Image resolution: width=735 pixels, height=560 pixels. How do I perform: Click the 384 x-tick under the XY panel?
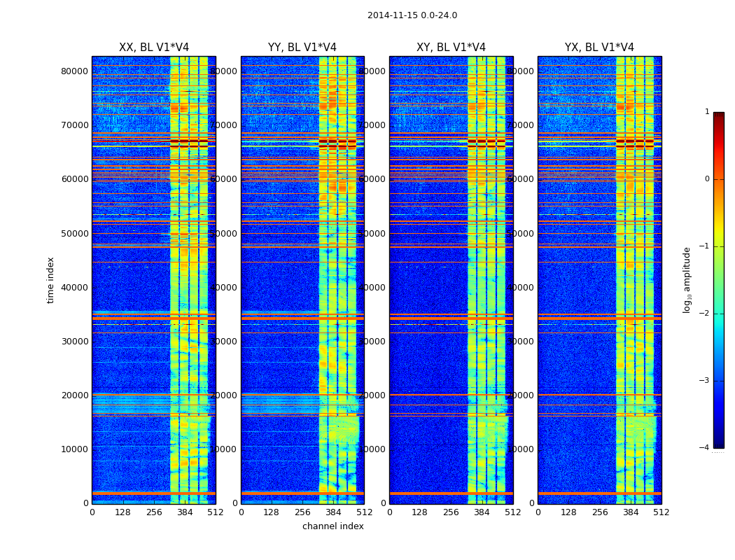(482, 512)
